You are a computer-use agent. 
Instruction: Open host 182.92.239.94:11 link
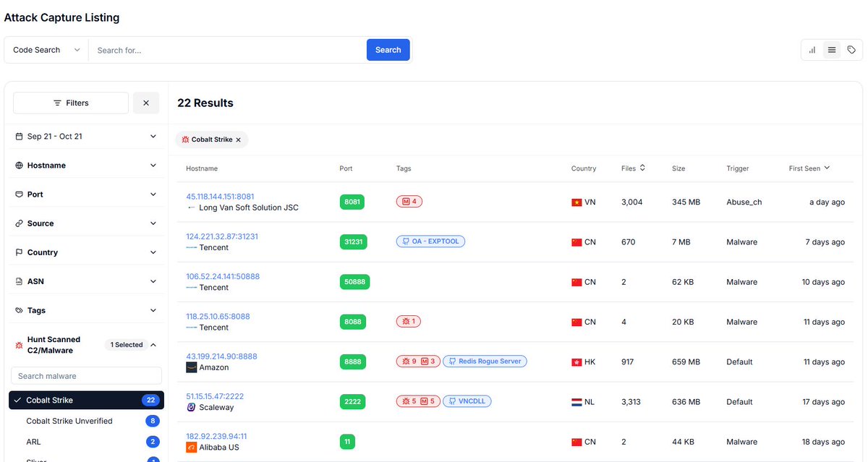click(x=216, y=436)
